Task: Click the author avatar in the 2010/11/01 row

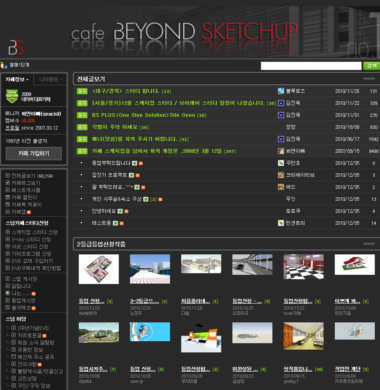Action: [281, 115]
